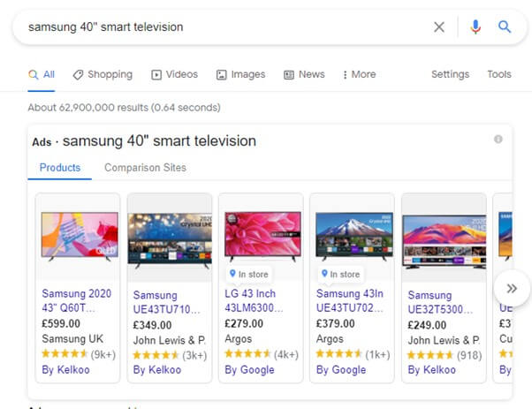Click the In store pin on LG 43 Inch
The height and width of the screenshot is (409, 532).
tap(249, 274)
